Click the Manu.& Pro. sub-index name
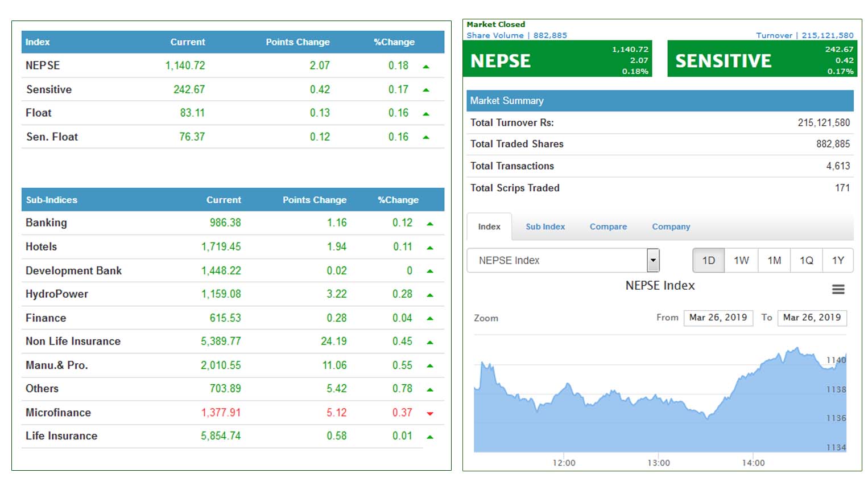This screenshot has width=868, height=481. pos(56,365)
